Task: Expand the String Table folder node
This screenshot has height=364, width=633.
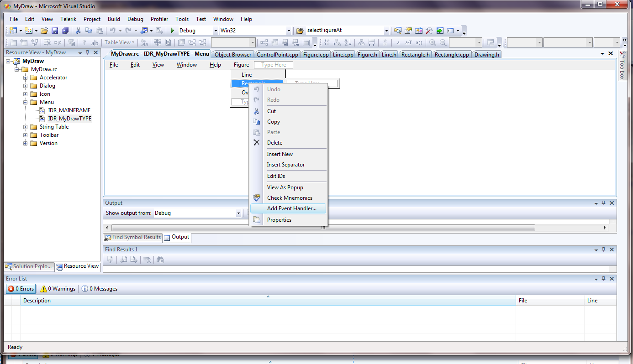Action: pyautogui.click(x=26, y=127)
